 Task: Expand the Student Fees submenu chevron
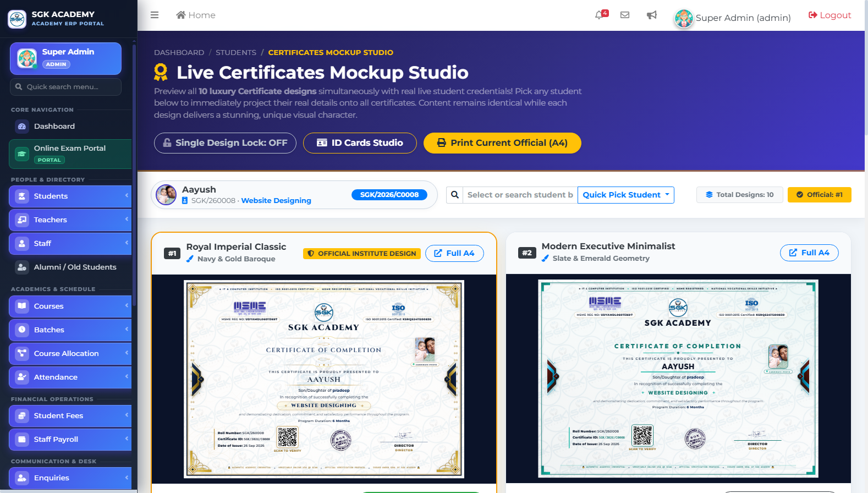pos(127,415)
